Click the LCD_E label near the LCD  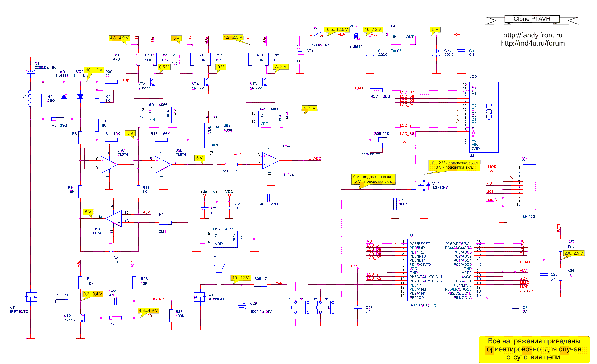point(406,125)
